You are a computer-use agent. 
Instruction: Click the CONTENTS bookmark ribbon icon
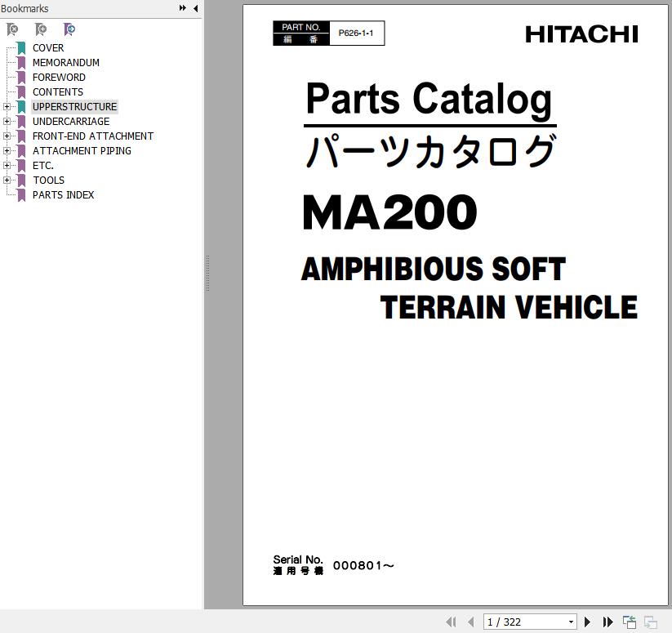click(x=21, y=92)
